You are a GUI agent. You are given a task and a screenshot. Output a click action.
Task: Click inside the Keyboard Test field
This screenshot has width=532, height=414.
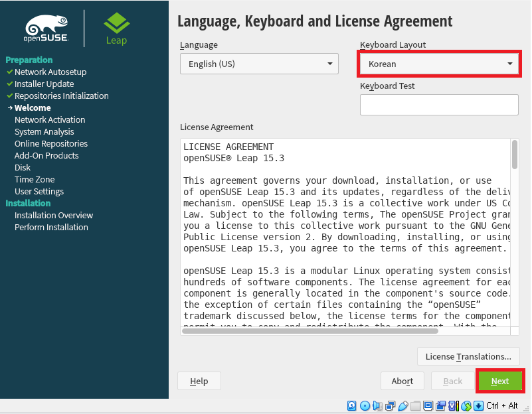pos(439,105)
